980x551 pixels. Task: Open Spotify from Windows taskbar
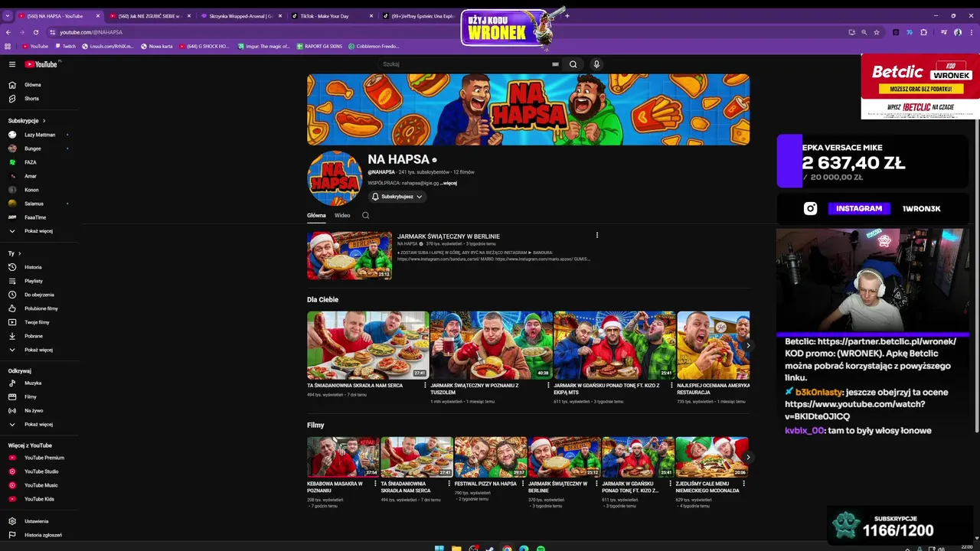pos(541,548)
